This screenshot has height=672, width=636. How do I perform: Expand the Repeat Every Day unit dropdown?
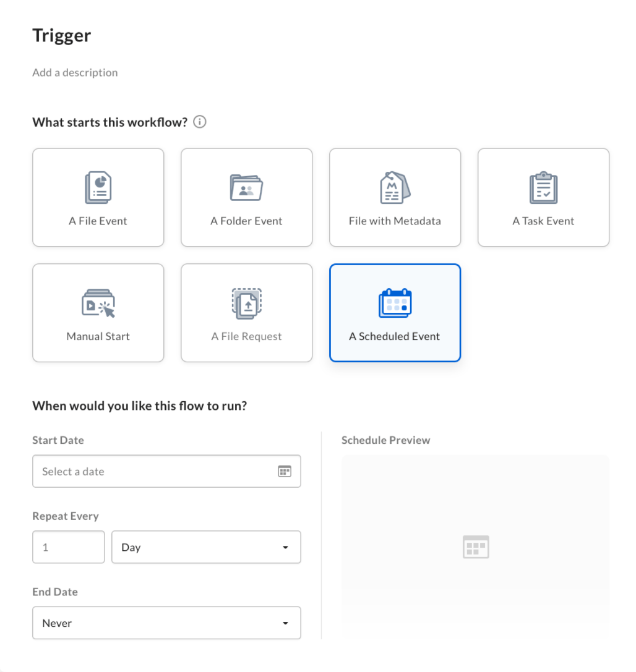pos(206,547)
